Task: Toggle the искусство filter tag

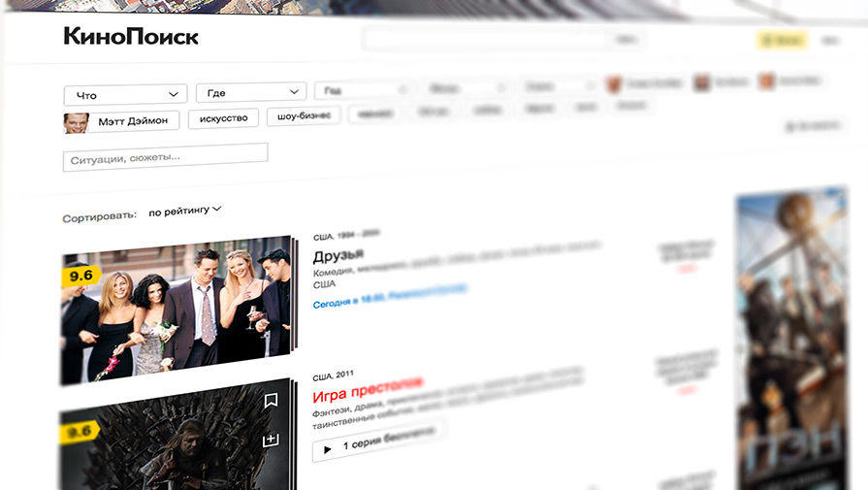Action: [x=223, y=118]
